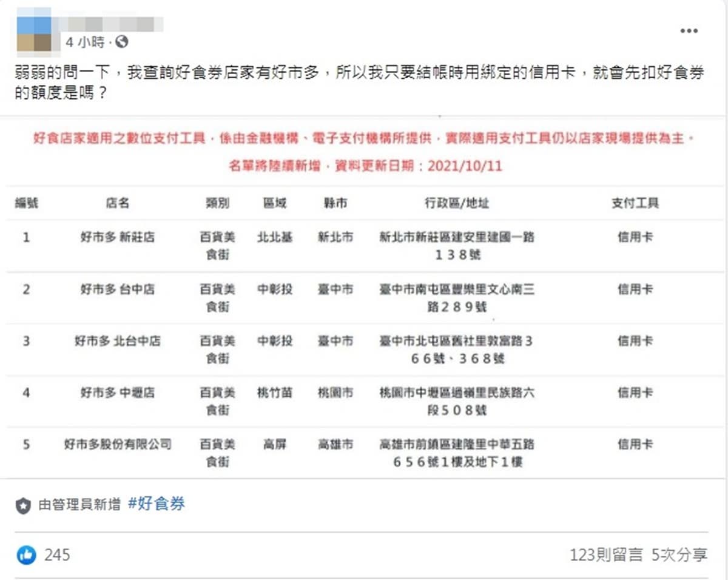
Task: Click the 臺中市南屯區 address cell
Action: [x=457, y=298]
